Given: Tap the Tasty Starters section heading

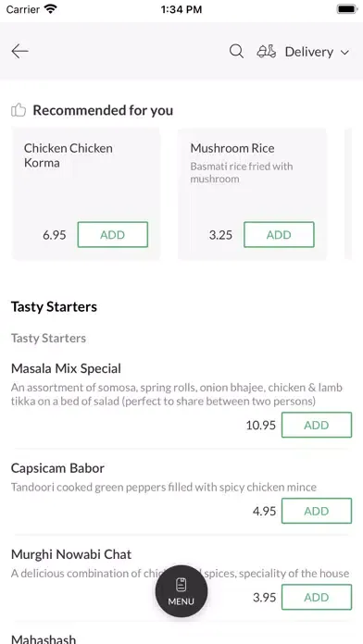Looking at the screenshot, I should 54,307.
